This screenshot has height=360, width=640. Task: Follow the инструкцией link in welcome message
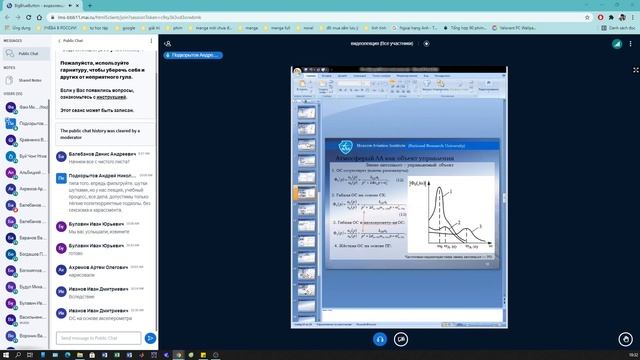pos(111,97)
